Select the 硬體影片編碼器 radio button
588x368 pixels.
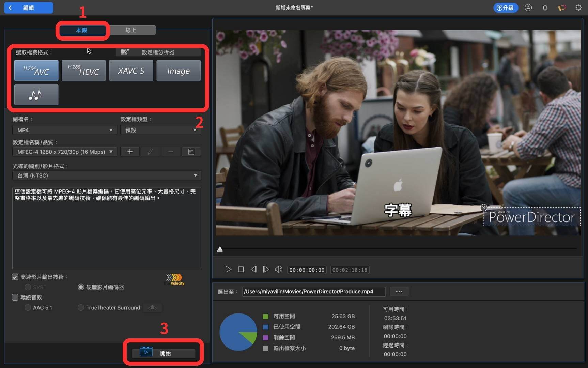pos(81,287)
